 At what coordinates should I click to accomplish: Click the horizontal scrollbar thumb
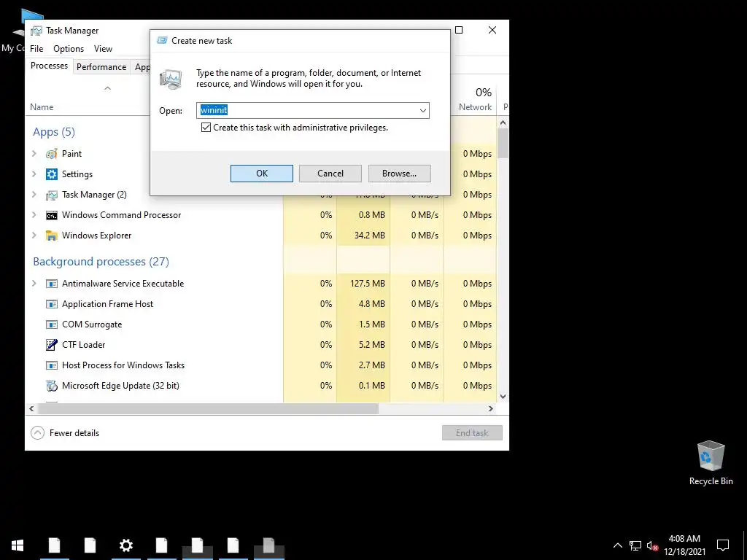pyautogui.click(x=208, y=408)
